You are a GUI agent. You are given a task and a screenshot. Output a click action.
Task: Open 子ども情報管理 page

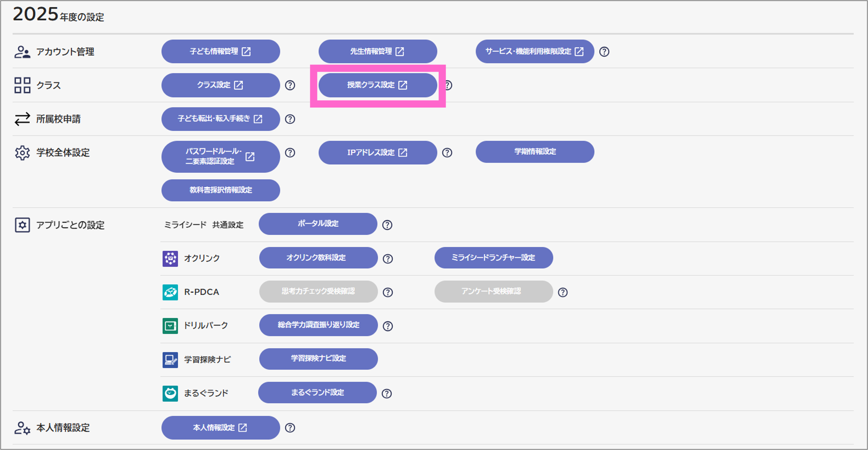click(220, 52)
